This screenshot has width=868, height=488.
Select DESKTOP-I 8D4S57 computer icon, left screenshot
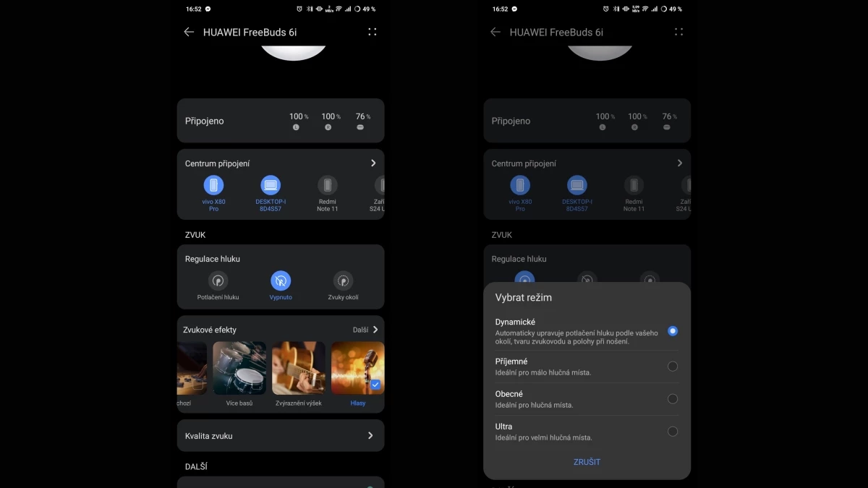pos(271,185)
